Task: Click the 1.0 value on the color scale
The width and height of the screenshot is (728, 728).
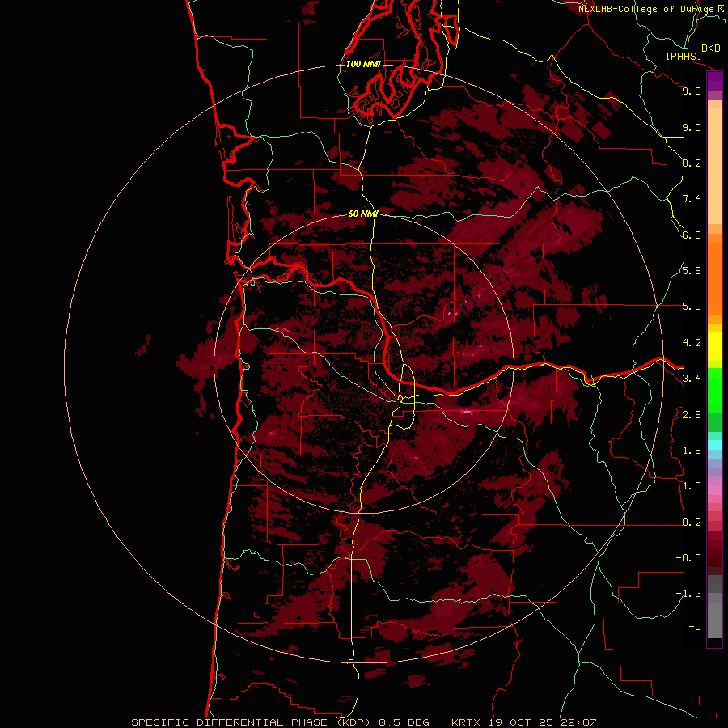Action: click(x=692, y=486)
